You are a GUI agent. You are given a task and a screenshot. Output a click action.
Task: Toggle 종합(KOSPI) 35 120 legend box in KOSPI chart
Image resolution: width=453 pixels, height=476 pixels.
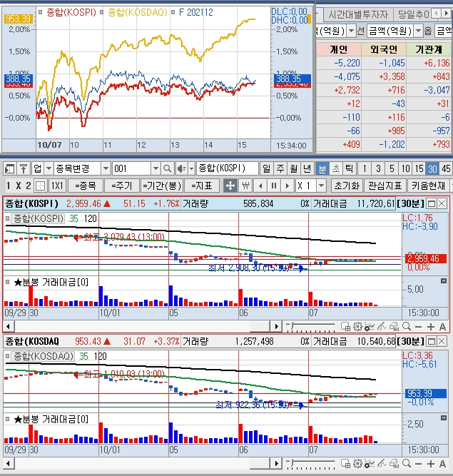click(x=8, y=218)
